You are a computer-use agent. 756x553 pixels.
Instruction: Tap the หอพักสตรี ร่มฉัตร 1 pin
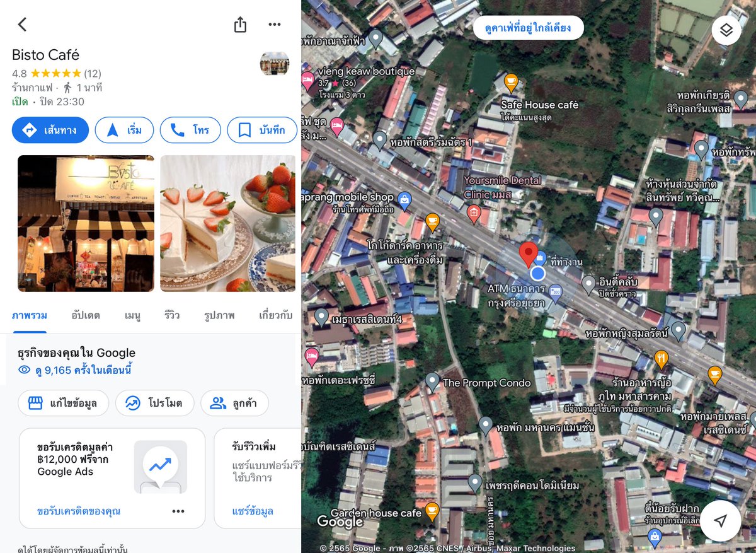(x=379, y=140)
